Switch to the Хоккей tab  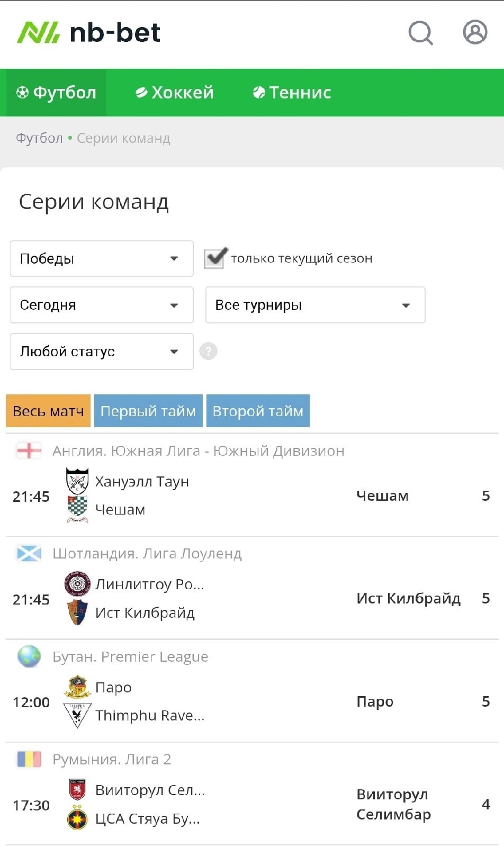[x=175, y=93]
